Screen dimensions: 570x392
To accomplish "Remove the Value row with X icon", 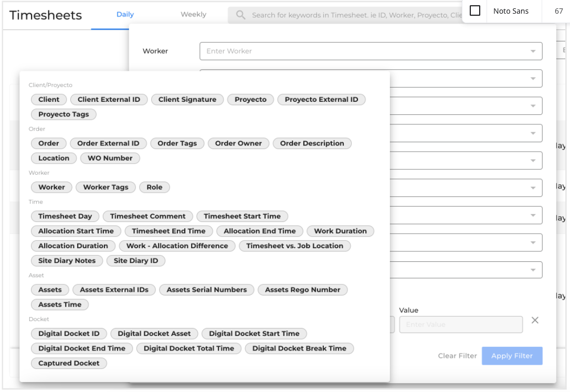I will tap(535, 320).
